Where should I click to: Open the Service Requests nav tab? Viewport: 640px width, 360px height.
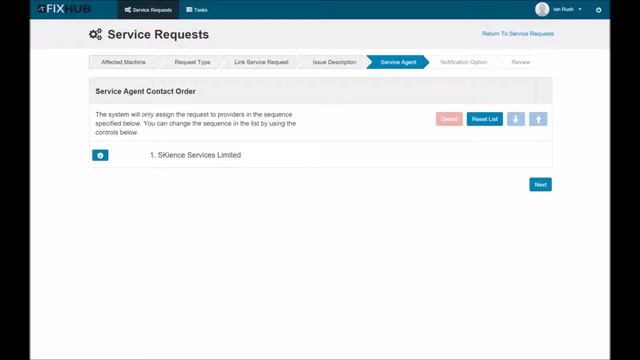coord(148,9)
